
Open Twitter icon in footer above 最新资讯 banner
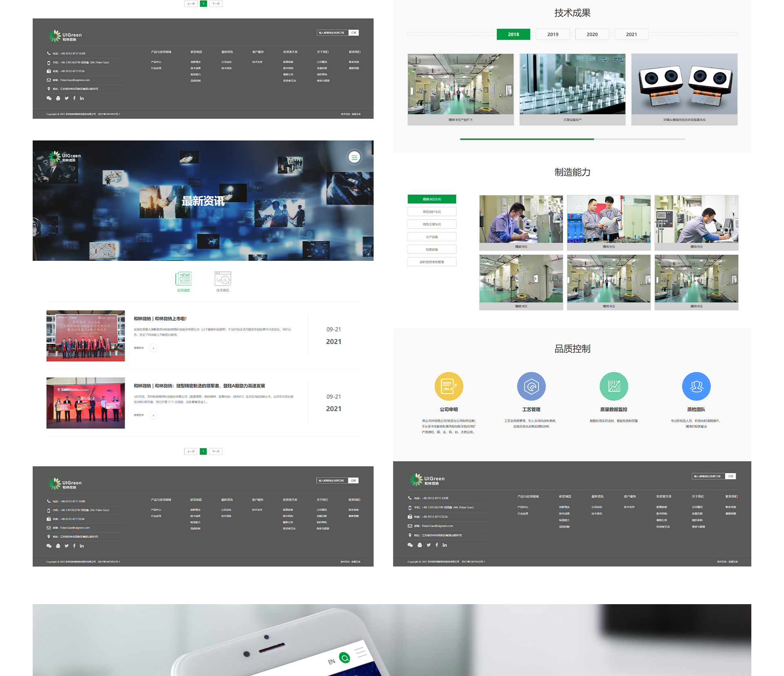(x=67, y=98)
